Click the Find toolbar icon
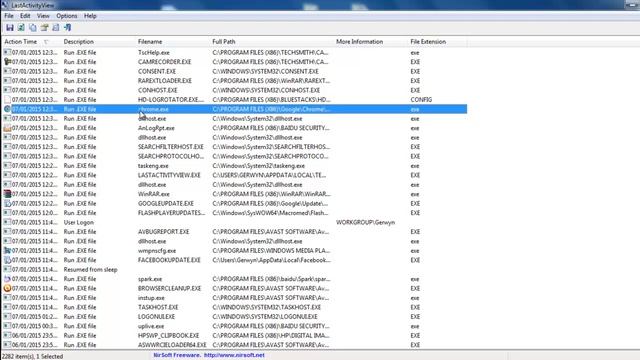 pyautogui.click(x=56, y=28)
